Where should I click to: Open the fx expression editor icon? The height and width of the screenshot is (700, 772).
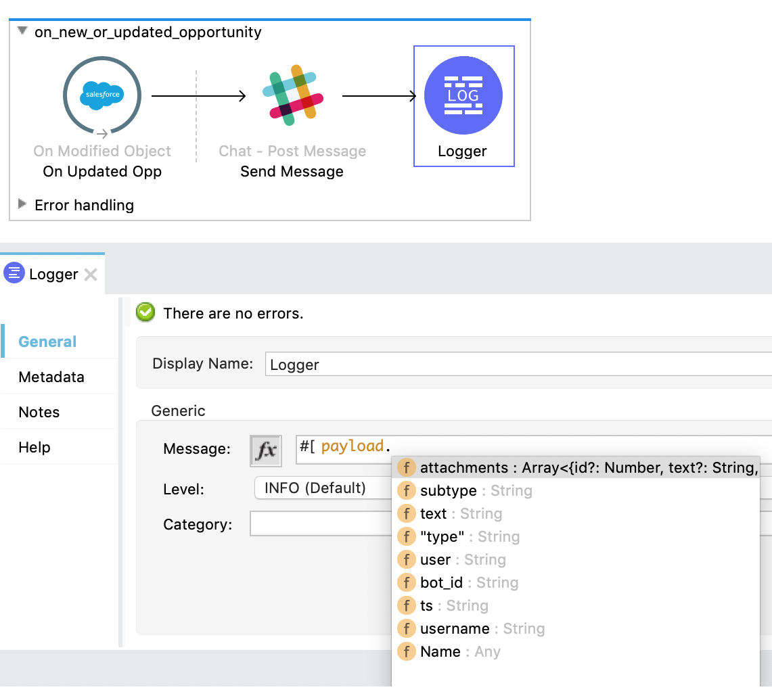(267, 450)
